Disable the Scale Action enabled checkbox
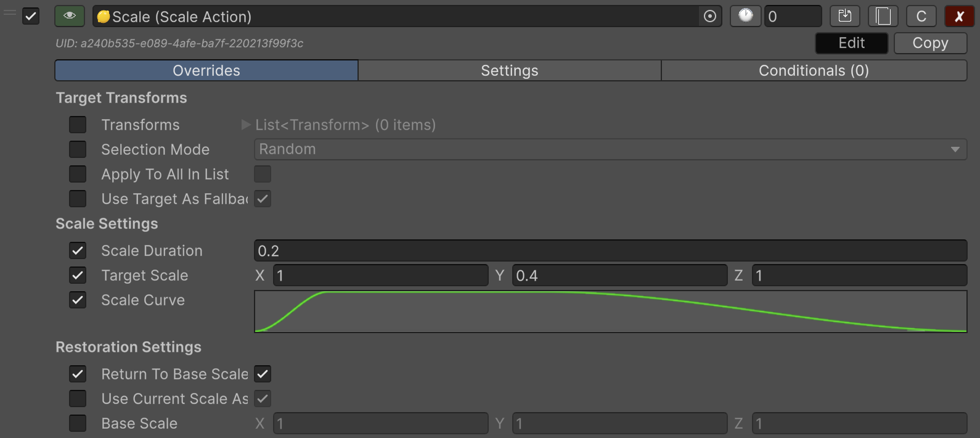 click(x=31, y=16)
